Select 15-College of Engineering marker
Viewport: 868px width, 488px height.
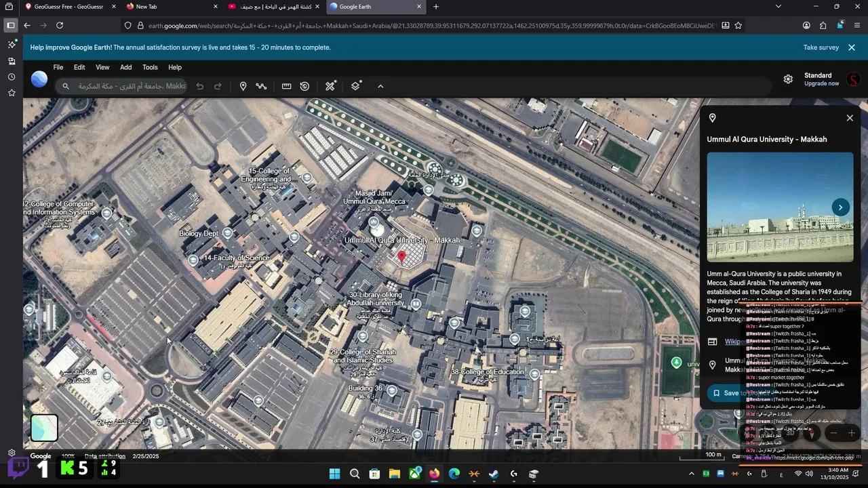click(x=307, y=178)
